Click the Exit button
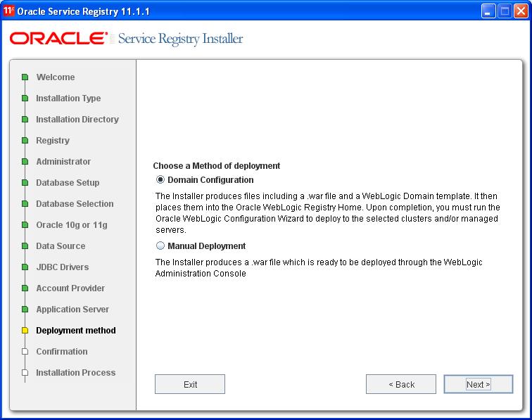The height and width of the screenshot is (420, 532). (x=190, y=384)
